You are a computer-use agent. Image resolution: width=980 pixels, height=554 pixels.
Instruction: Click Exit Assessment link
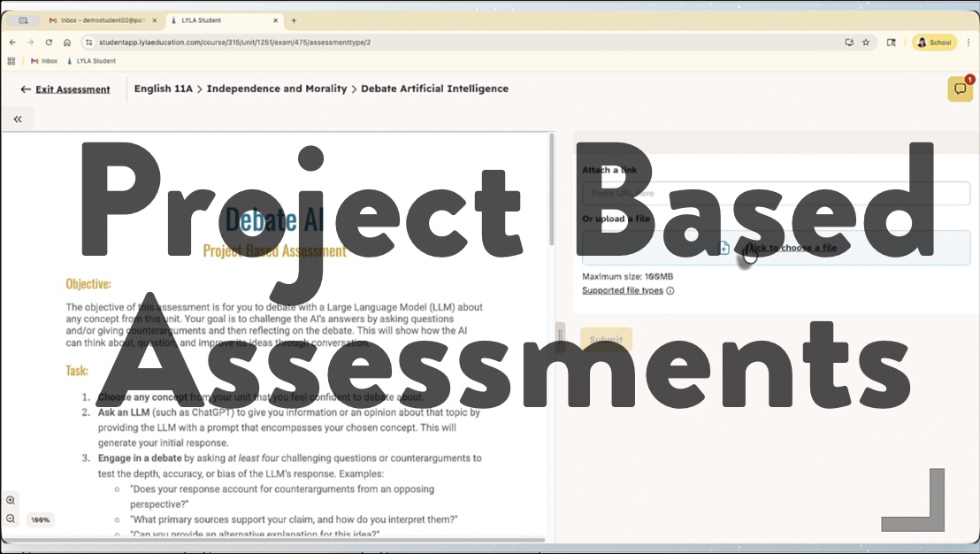[65, 89]
